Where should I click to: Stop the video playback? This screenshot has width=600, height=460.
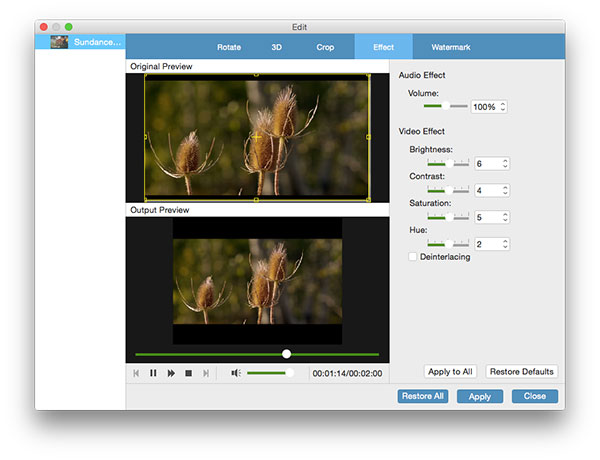[x=188, y=373]
